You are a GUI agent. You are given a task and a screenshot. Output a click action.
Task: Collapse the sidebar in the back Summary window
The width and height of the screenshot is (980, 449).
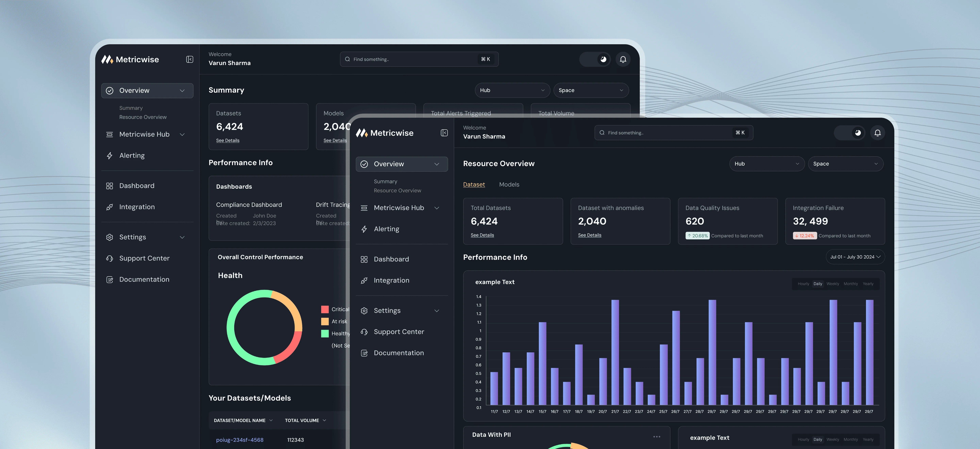click(190, 59)
